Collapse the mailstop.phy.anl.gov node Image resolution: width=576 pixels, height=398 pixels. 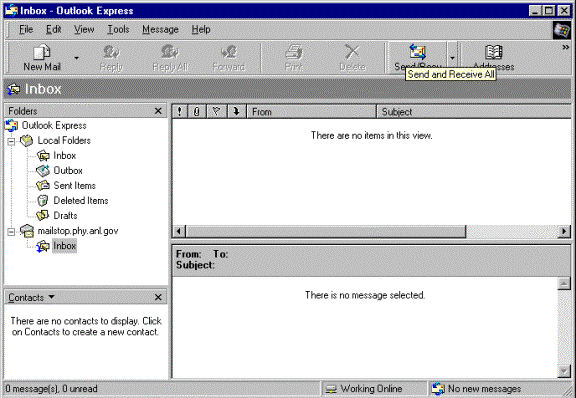click(11, 232)
